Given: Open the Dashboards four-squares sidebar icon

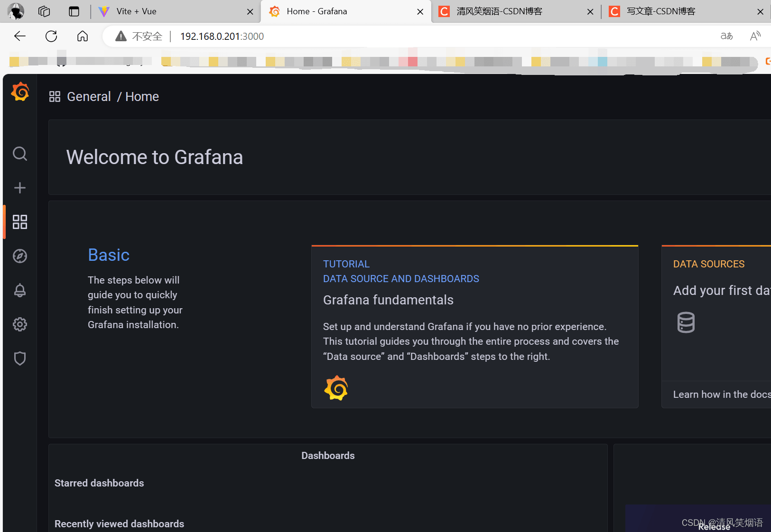Looking at the screenshot, I should tap(20, 222).
